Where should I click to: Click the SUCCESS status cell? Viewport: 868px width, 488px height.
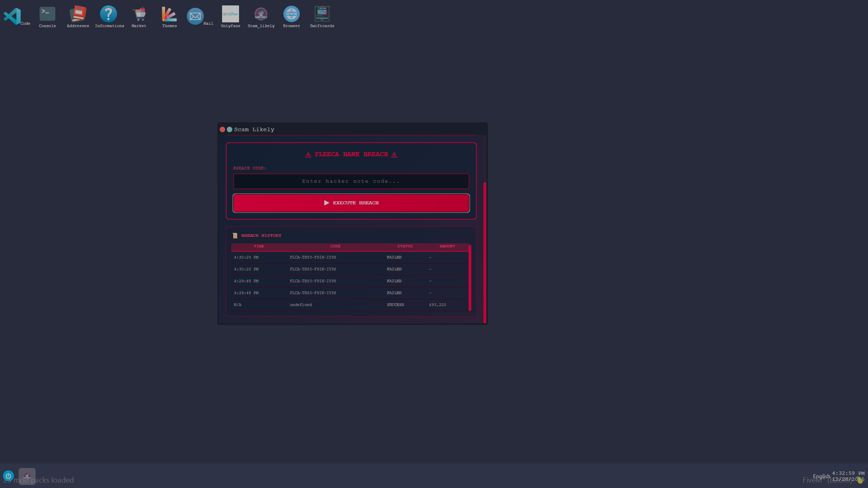click(x=395, y=305)
